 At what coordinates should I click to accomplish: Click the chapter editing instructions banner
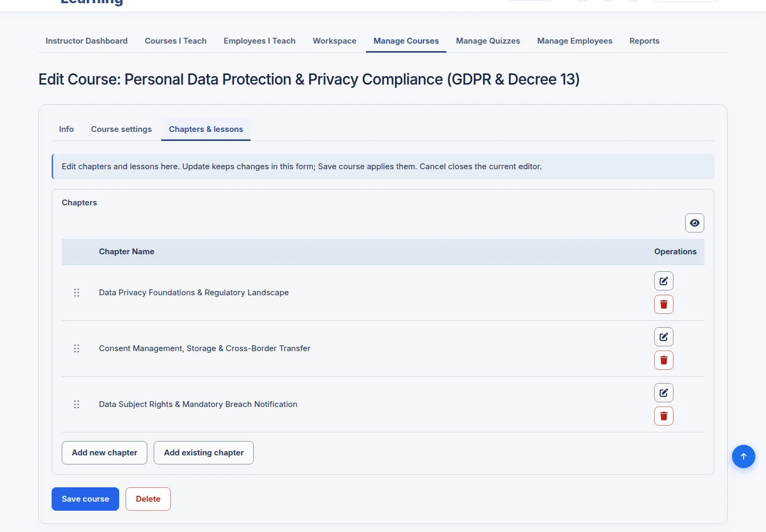click(x=383, y=167)
